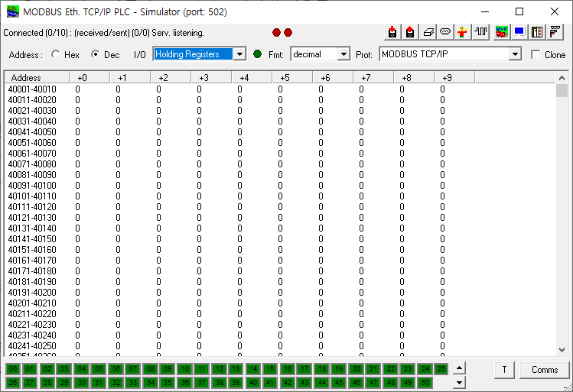Click the blue computer monitor icon
Viewport: 573px width, 392px height.
coord(519,32)
